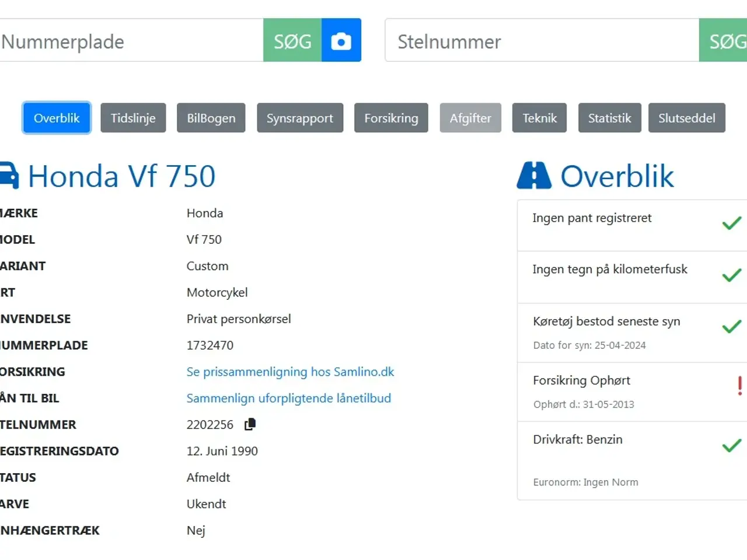Copy the stelnummer with the copy icon

tap(250, 424)
